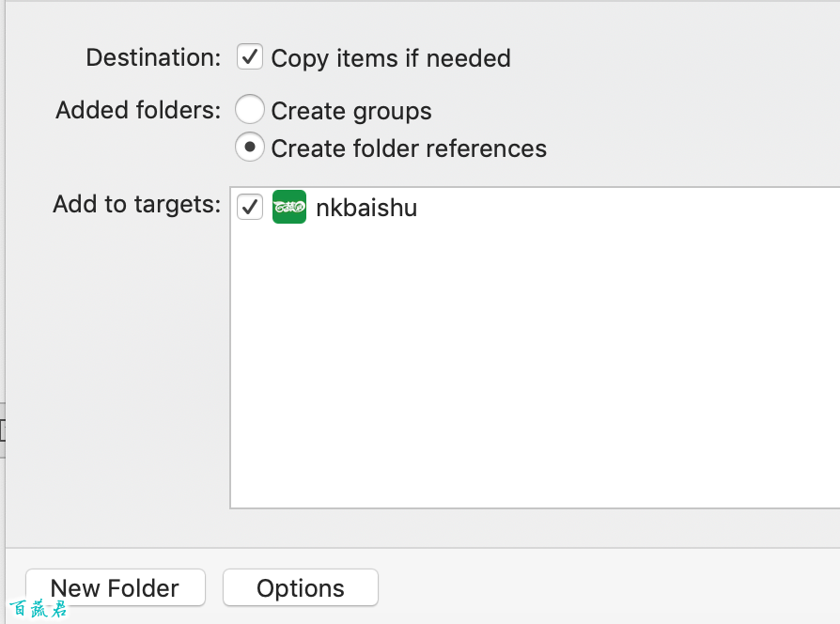The height and width of the screenshot is (624, 840).
Task: Click the partial control at left window edge
Action: (x=3, y=430)
